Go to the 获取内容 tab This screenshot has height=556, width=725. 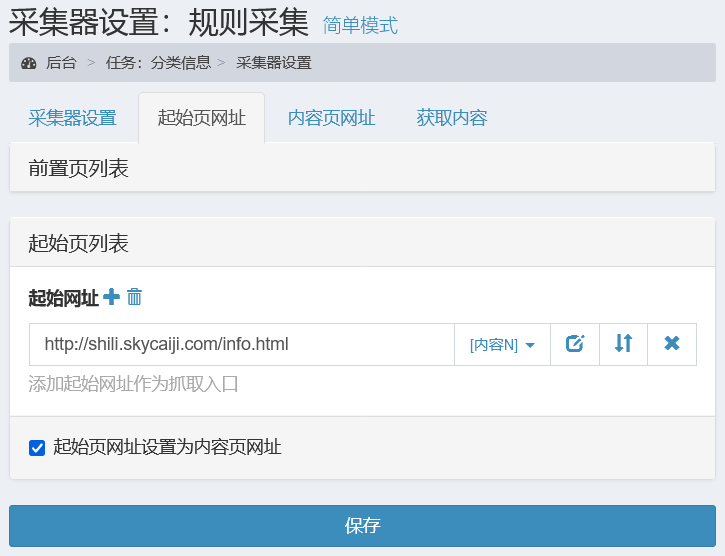pyautogui.click(x=452, y=118)
